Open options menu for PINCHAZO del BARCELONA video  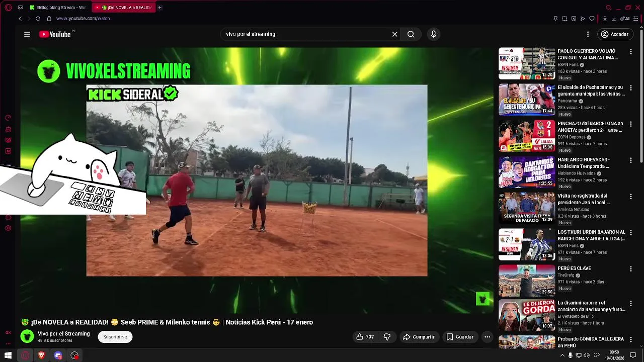pyautogui.click(x=630, y=124)
